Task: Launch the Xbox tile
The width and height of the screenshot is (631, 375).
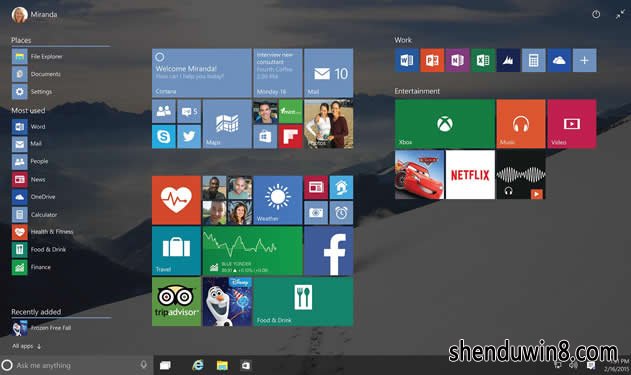Action: click(x=445, y=124)
